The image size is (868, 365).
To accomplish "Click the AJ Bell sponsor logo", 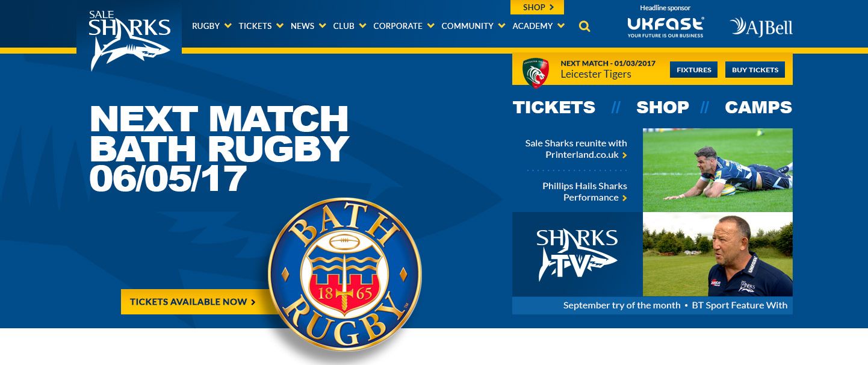I will click(x=761, y=27).
